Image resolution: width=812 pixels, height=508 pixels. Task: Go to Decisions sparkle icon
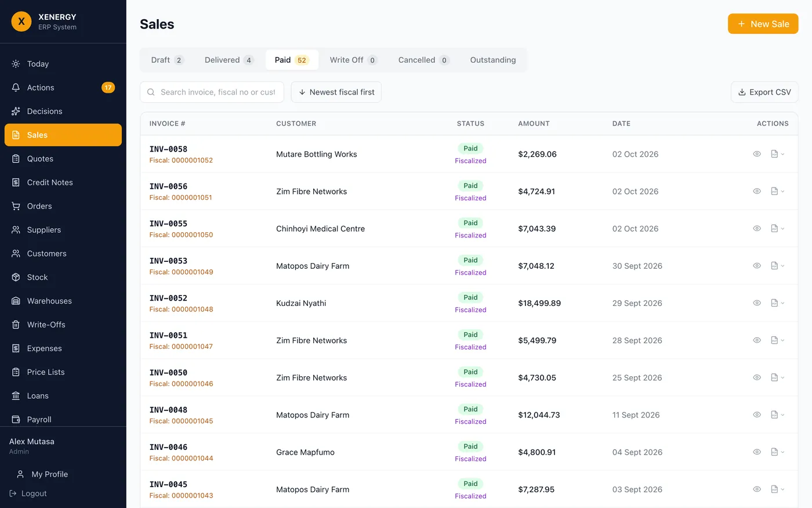(16, 111)
